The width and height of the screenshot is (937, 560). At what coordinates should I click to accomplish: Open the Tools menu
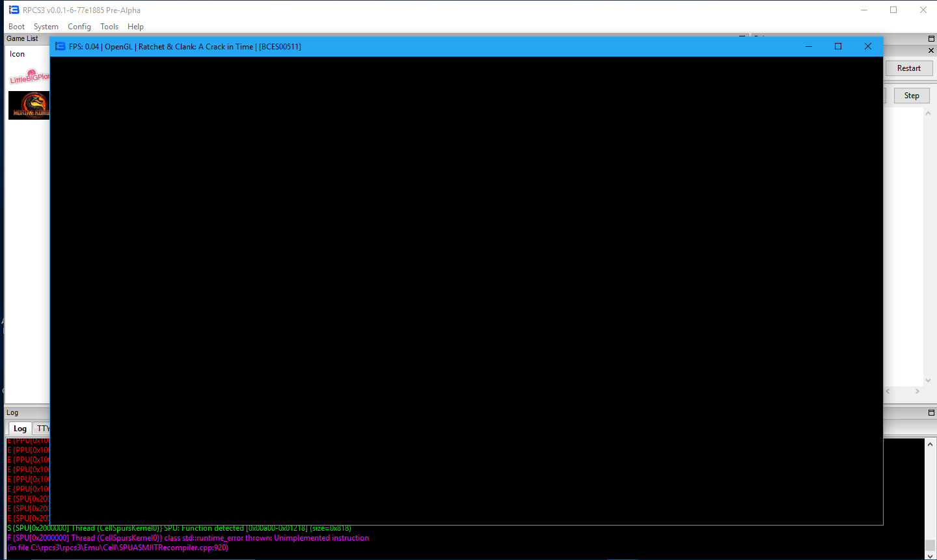coord(109,27)
